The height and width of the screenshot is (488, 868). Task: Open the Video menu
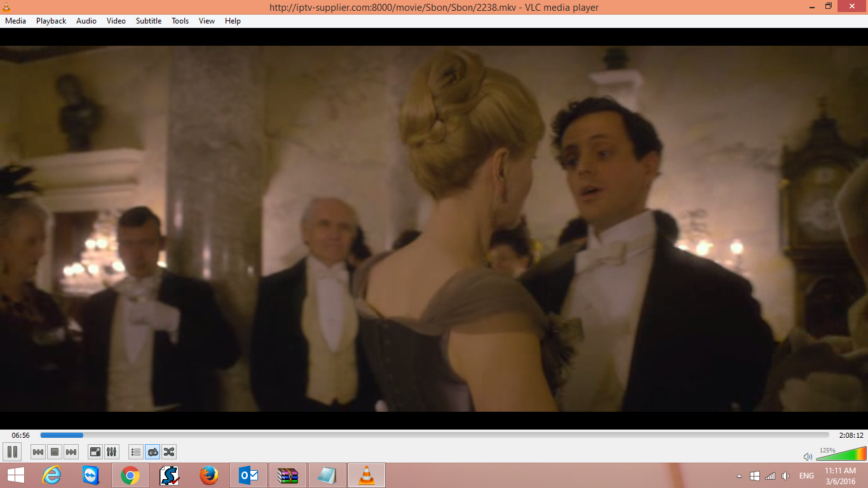coord(116,21)
